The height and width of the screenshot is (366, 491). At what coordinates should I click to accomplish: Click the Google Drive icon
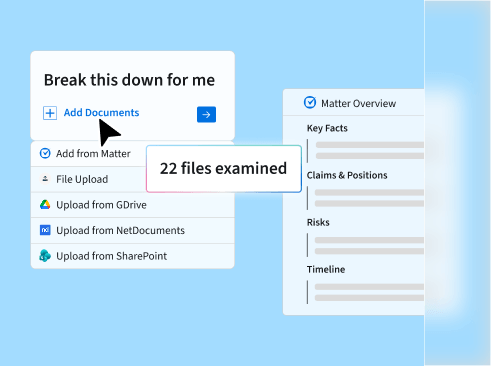[45, 204]
